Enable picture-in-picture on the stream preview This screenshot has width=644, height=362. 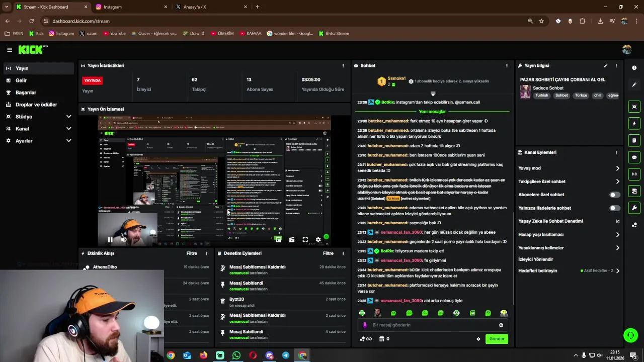click(x=278, y=240)
